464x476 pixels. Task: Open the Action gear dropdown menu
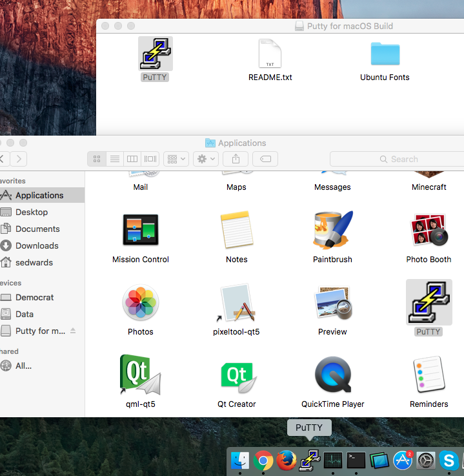[x=206, y=159]
